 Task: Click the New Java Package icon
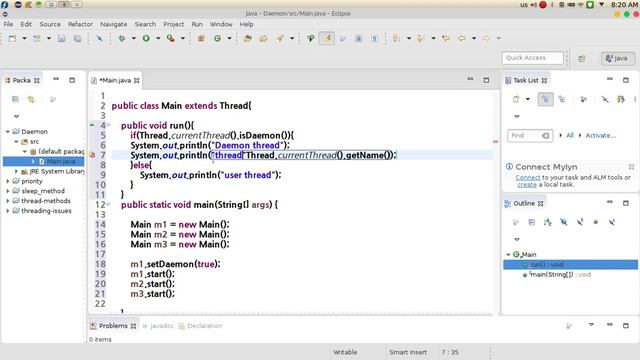(201, 38)
